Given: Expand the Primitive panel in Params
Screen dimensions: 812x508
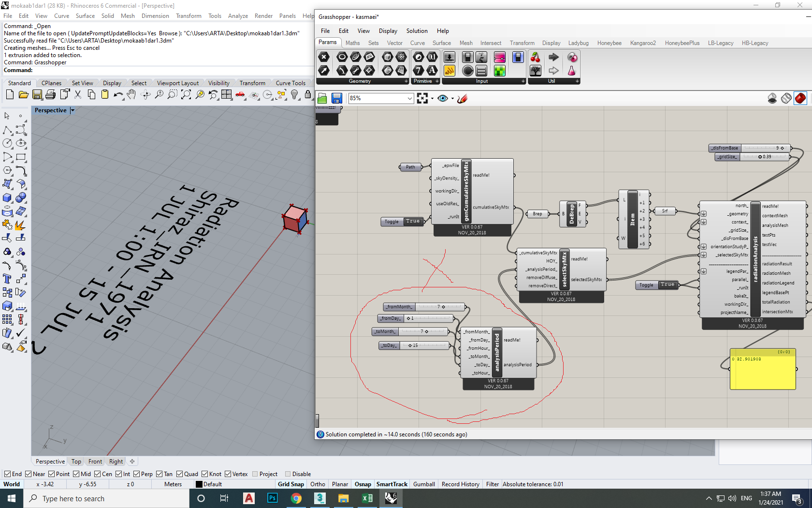Looking at the screenshot, I should pyautogui.click(x=437, y=81).
